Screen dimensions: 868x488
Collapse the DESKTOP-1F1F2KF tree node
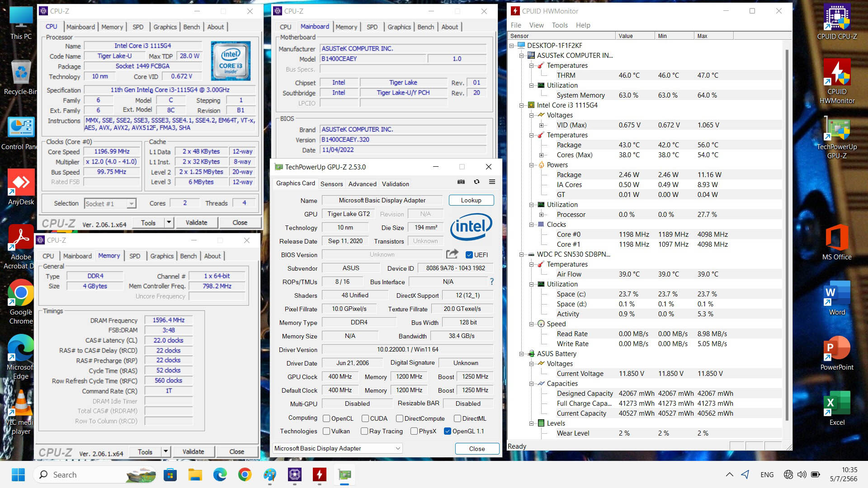(512, 46)
